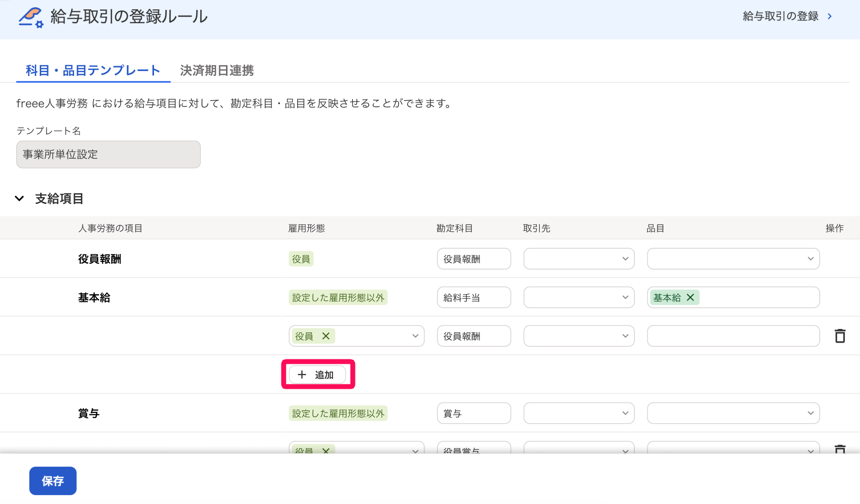The height and width of the screenshot is (504, 860).
Task: Click 設定した雇用形態以外 tag in 基本給 row
Action: [x=338, y=298]
